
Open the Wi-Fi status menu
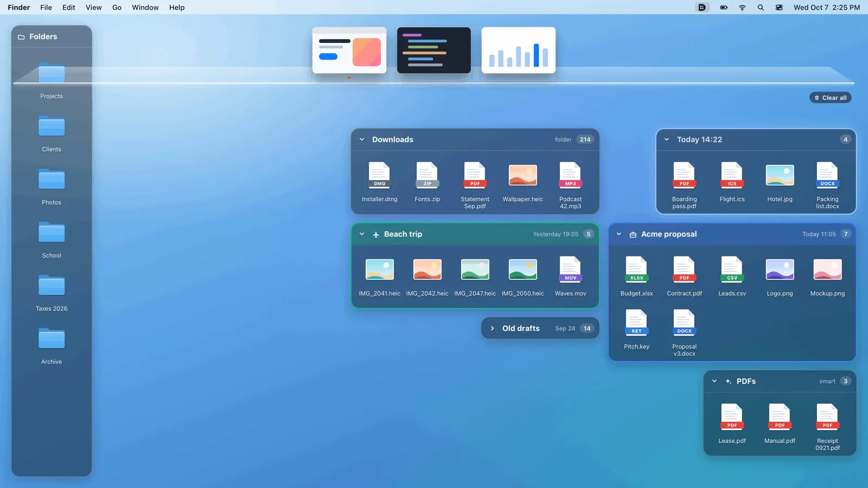pos(742,8)
